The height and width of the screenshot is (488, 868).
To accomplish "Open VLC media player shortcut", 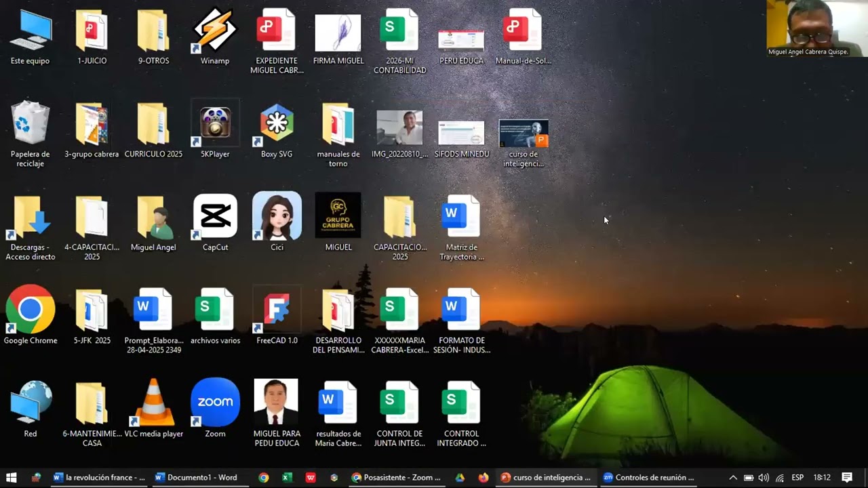I will (x=154, y=409).
